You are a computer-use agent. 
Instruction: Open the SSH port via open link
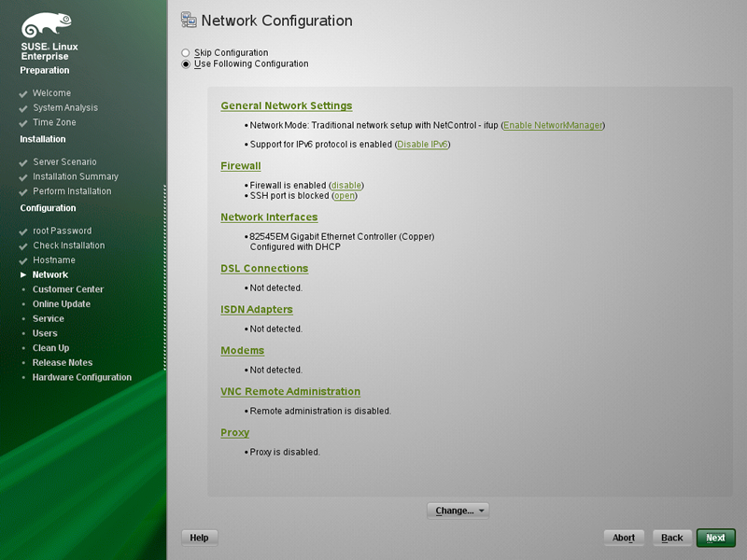coord(345,196)
